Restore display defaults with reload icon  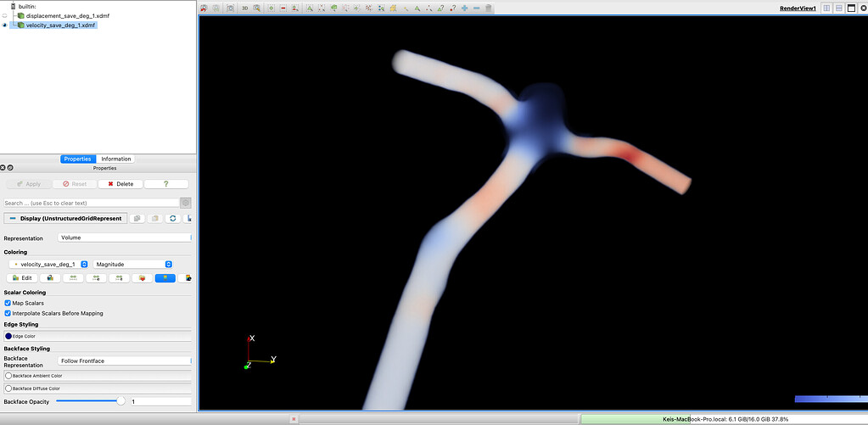coord(173,219)
